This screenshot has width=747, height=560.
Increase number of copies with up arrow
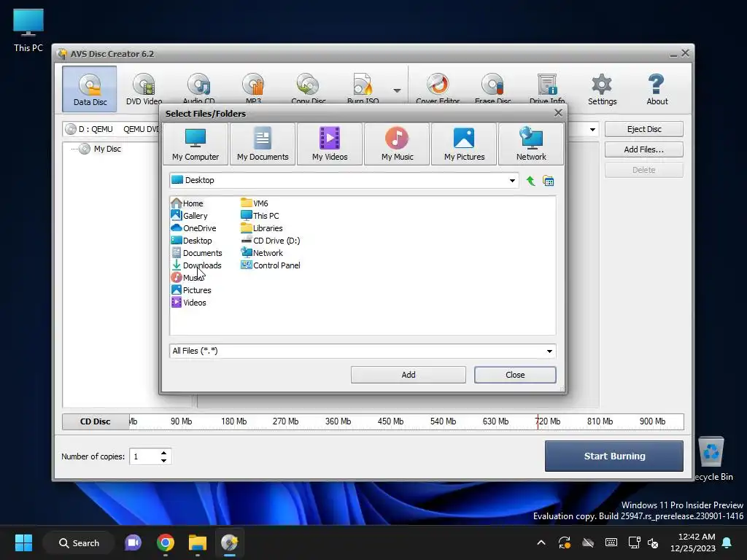click(164, 453)
